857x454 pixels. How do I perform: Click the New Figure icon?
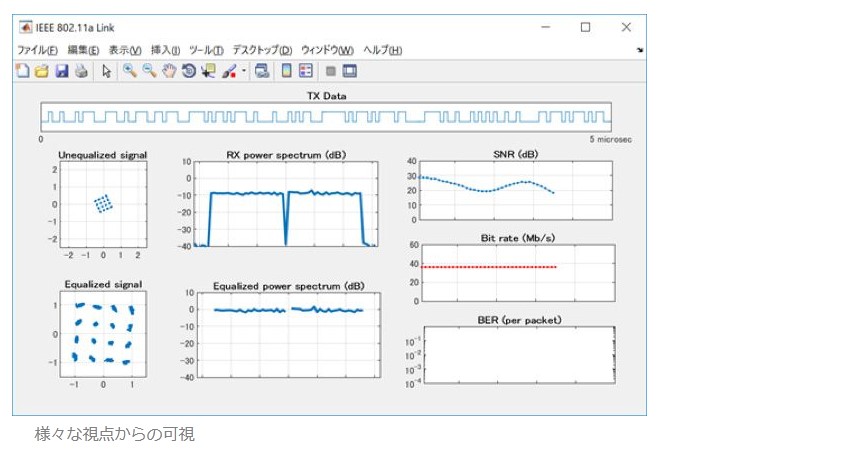(22, 71)
